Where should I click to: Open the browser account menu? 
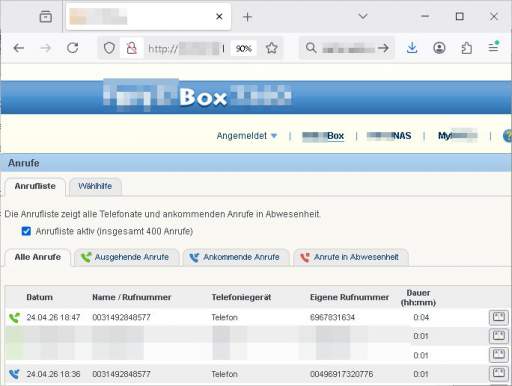439,48
